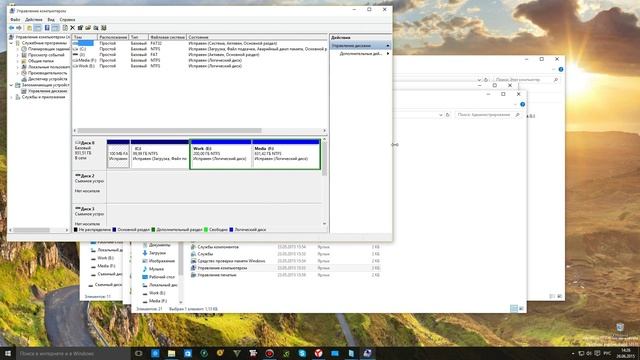The height and width of the screenshot is (360, 640).
Task: Click the Back arrow in Computer Management toolbar
Action: click(x=11, y=28)
